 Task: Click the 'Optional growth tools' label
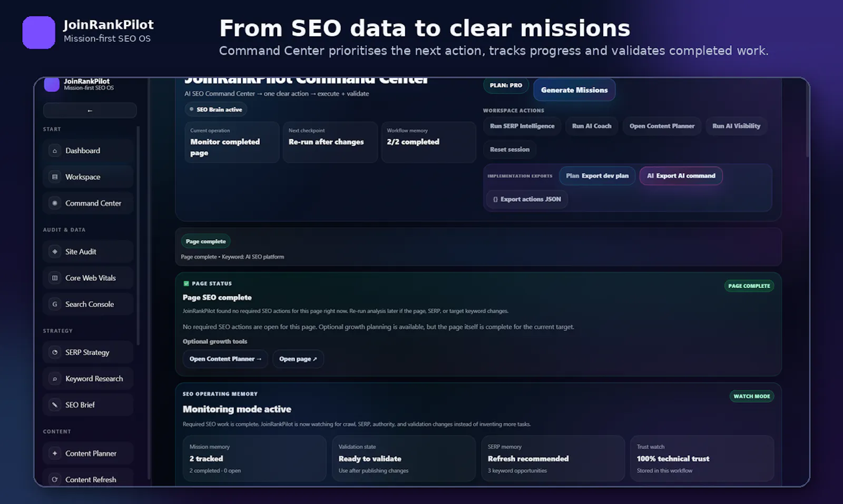[x=215, y=341]
